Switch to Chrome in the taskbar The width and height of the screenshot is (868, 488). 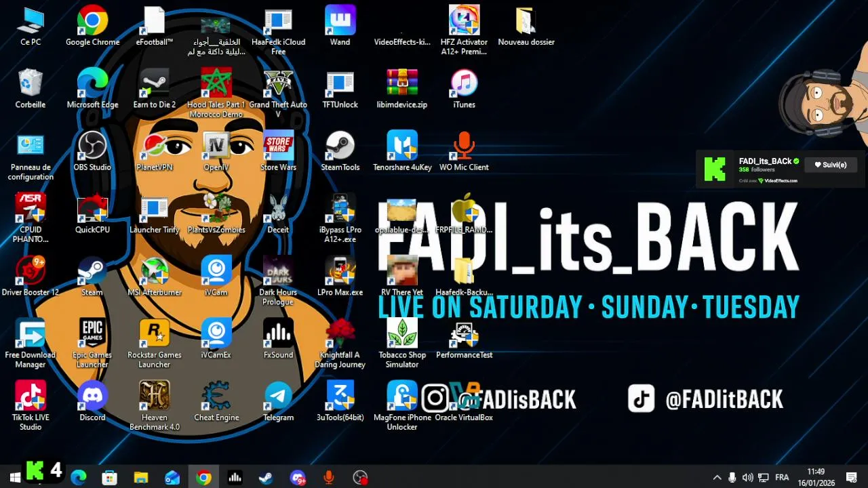(203, 478)
